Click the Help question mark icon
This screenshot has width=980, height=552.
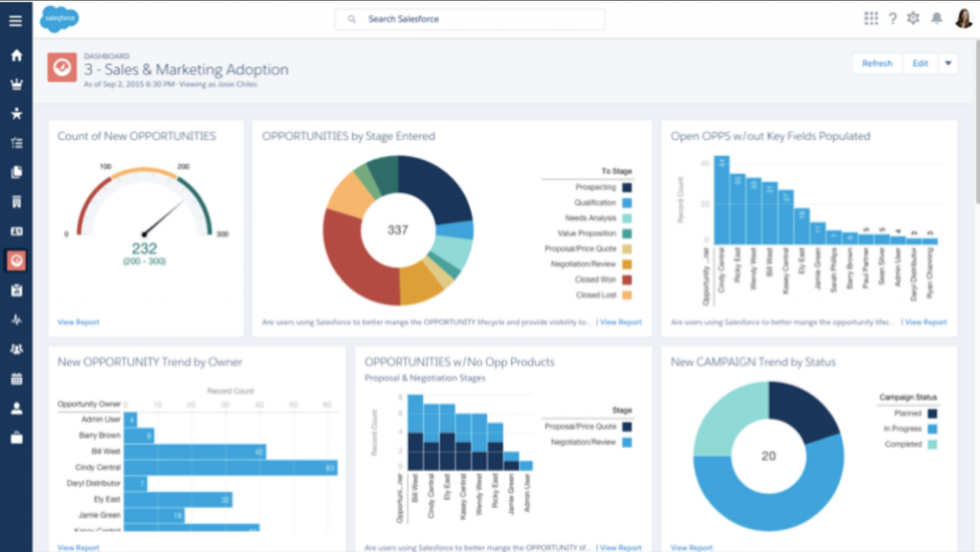click(893, 17)
